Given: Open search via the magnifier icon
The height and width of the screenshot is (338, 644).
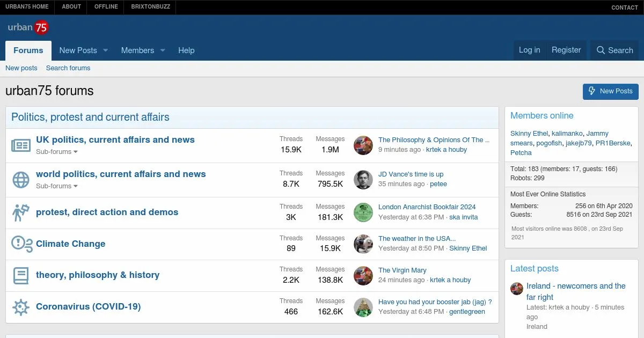Looking at the screenshot, I should [601, 50].
